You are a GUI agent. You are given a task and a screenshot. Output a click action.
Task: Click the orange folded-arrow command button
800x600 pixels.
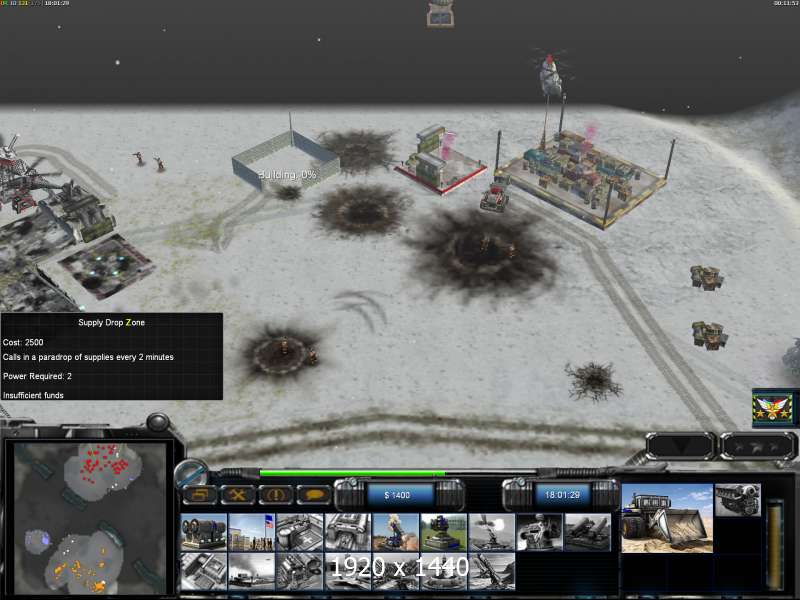coord(199,494)
